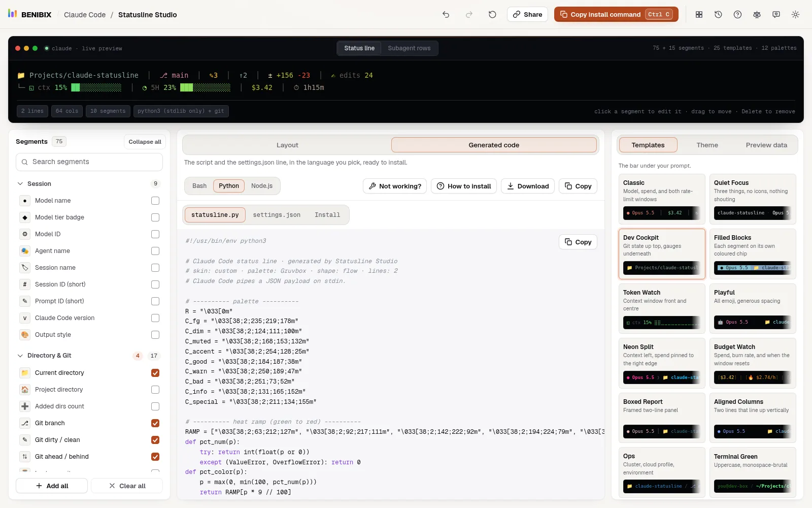Click the redo arrow icon
Image resolution: width=812 pixels, height=508 pixels.
click(x=469, y=15)
